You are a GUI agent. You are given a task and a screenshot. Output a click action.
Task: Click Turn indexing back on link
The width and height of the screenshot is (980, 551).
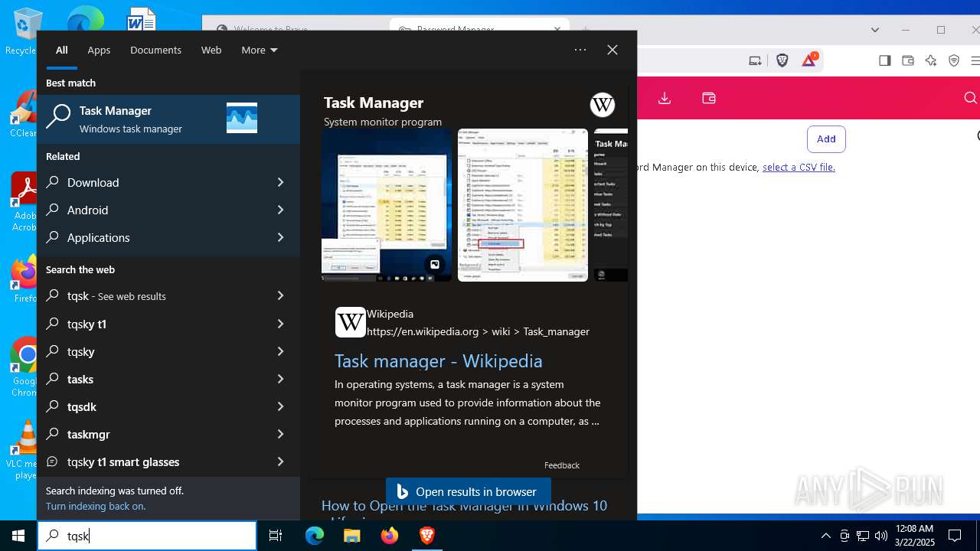96,506
